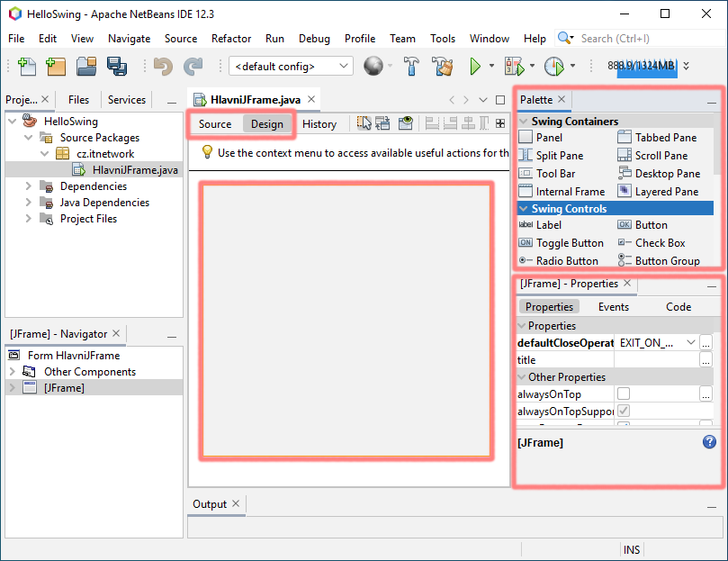Collapse the HelloSwing project node
This screenshot has height=561, width=728.
click(12, 122)
